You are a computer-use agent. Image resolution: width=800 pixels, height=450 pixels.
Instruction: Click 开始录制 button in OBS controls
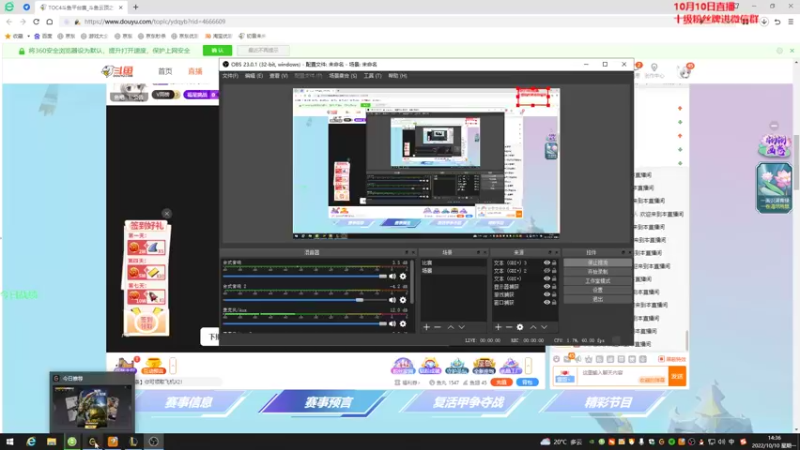tap(597, 272)
